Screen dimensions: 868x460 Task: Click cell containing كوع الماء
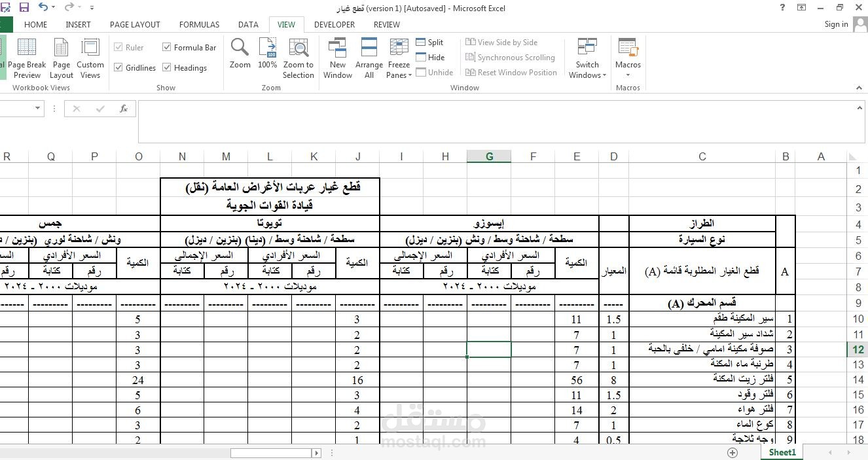(702, 425)
